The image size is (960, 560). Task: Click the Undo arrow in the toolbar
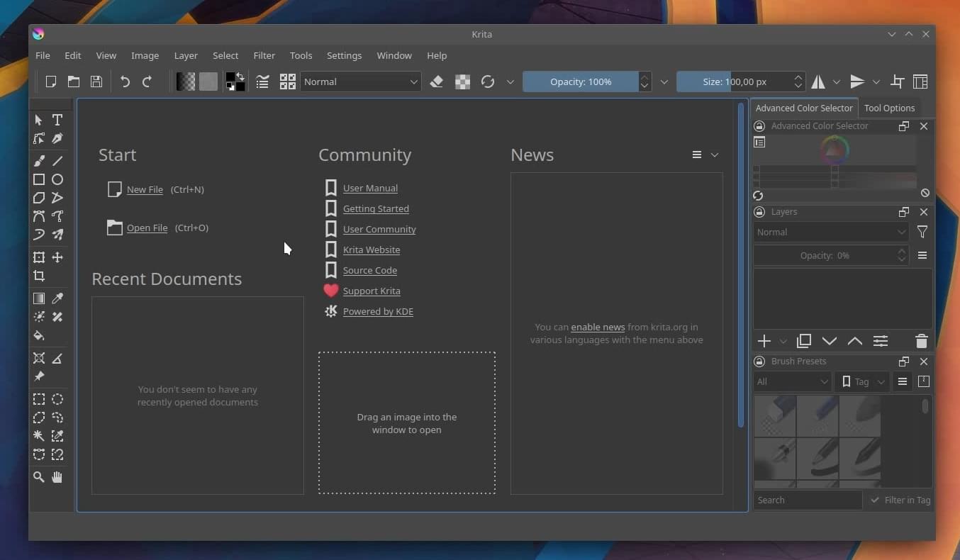(x=125, y=82)
